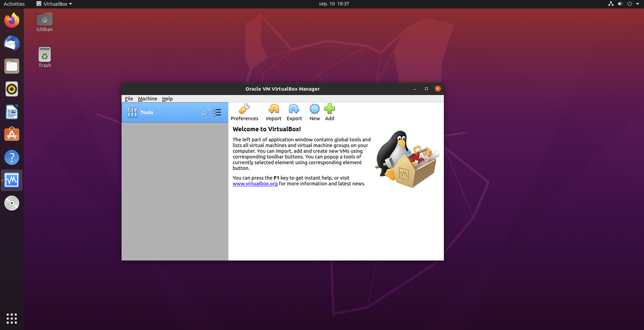Screen dimensions: 644x330
Task: Open the Help menu
Action: pos(167,99)
